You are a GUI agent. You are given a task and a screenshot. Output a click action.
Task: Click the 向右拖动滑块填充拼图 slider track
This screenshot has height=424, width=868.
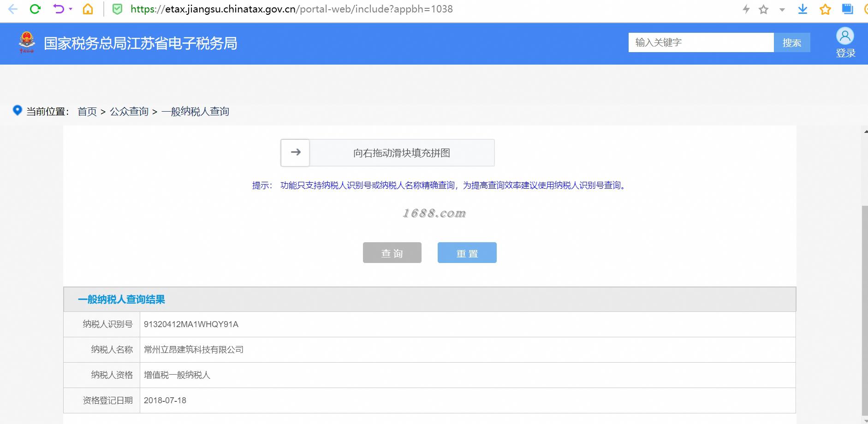click(402, 153)
